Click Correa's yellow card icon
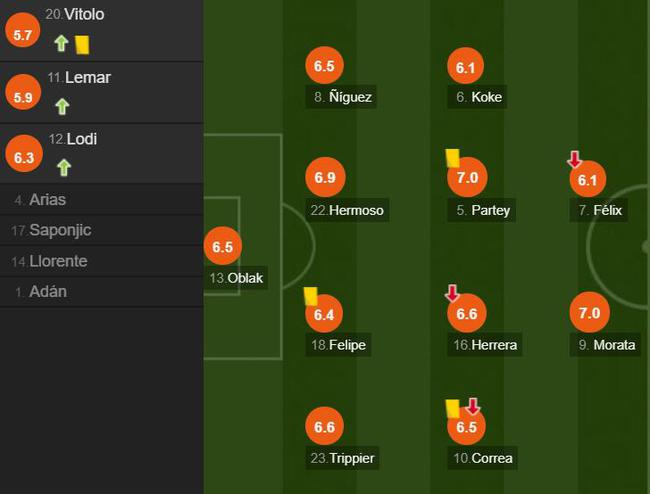The image size is (650, 494). pos(453,408)
